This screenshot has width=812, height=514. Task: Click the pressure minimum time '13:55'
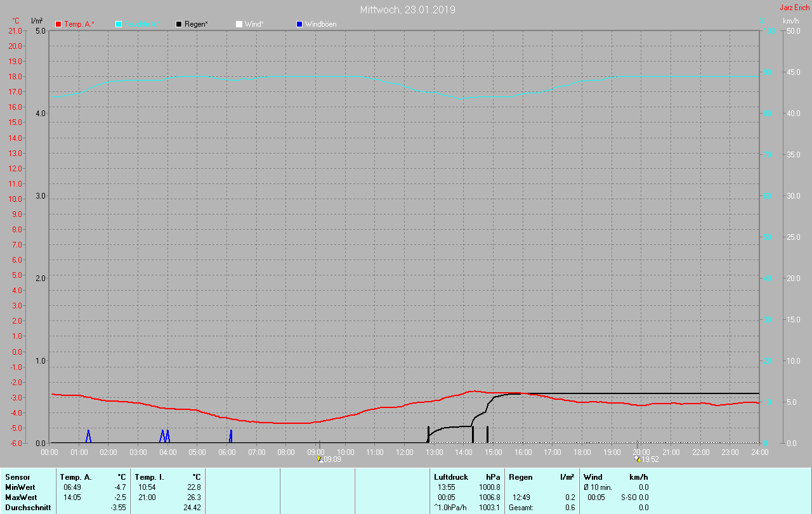point(447,487)
